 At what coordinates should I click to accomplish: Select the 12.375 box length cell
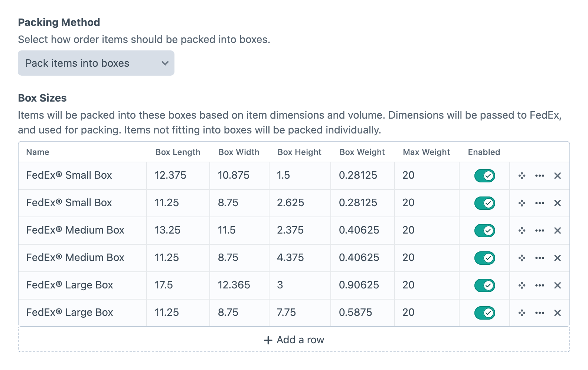coord(178,176)
